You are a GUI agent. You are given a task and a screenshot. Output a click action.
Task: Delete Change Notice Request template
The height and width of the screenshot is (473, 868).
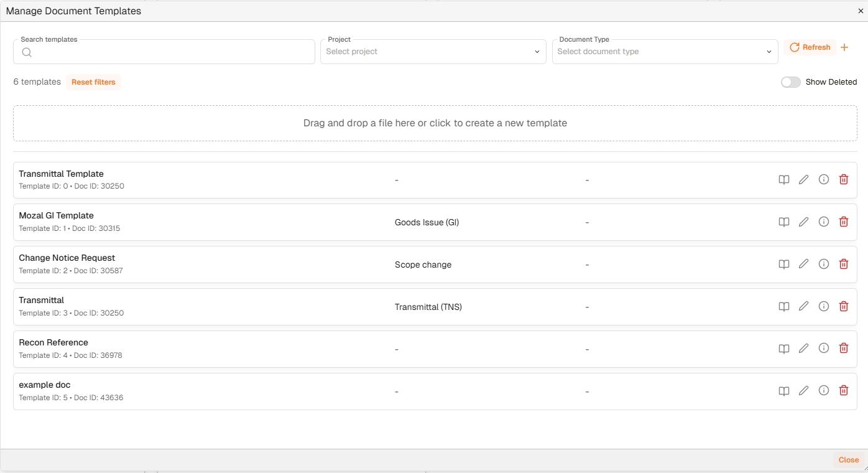[x=844, y=265]
